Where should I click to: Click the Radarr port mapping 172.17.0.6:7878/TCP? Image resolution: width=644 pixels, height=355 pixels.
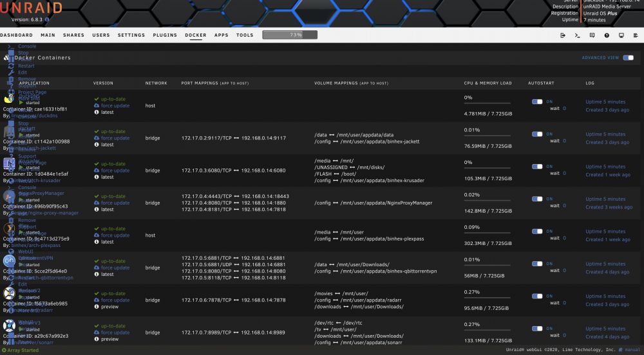(207, 300)
